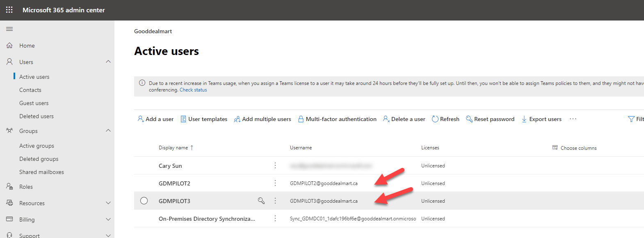Click Add multiple users
644x238 pixels.
click(263, 119)
